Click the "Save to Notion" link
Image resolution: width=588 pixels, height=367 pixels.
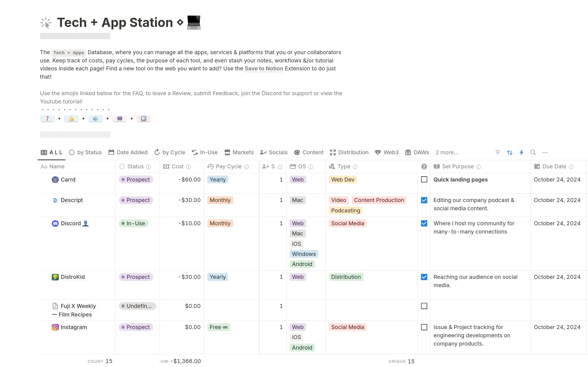click(x=264, y=69)
